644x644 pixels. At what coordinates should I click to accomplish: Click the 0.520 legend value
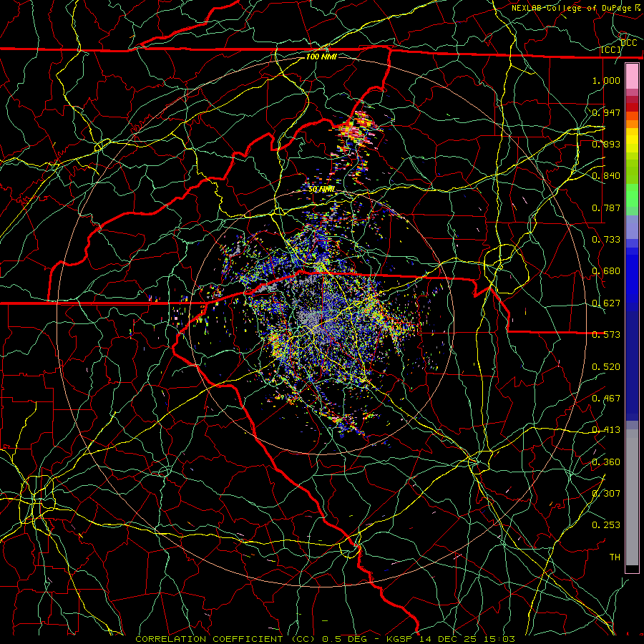(x=606, y=366)
